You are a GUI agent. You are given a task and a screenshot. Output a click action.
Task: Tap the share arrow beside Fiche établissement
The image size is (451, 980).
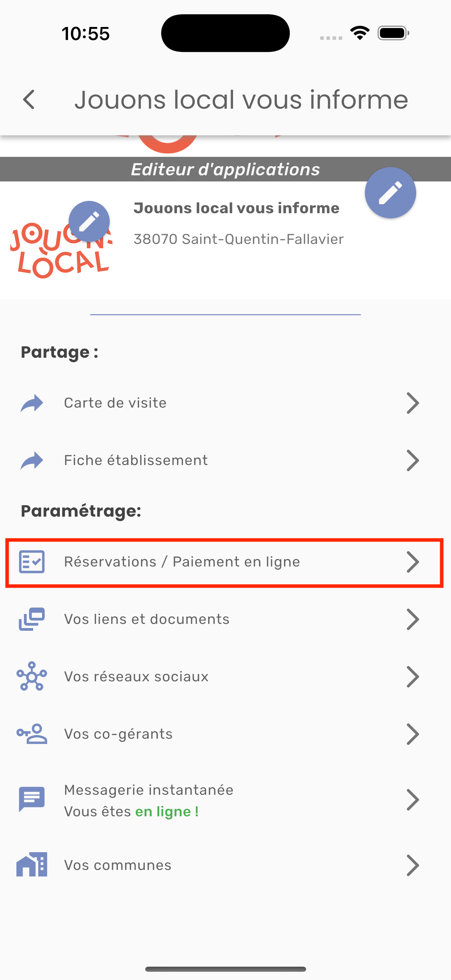pyautogui.click(x=32, y=460)
